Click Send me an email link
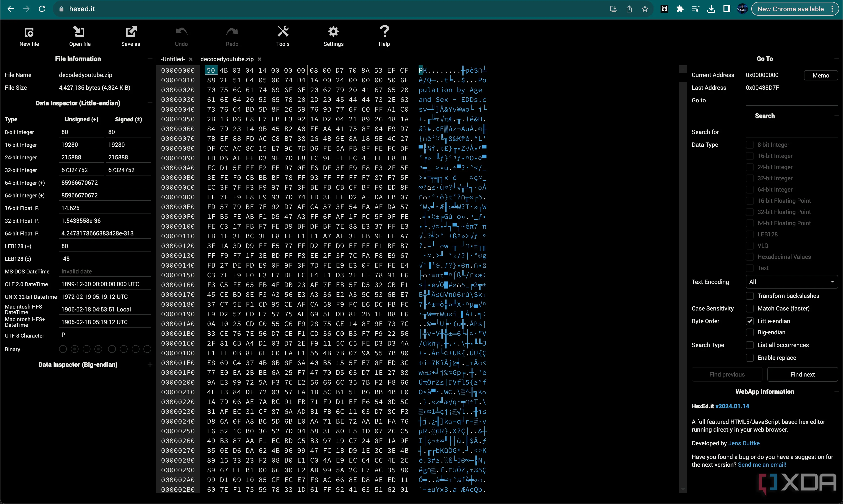Screen dimensions: 843x504 point(762,465)
